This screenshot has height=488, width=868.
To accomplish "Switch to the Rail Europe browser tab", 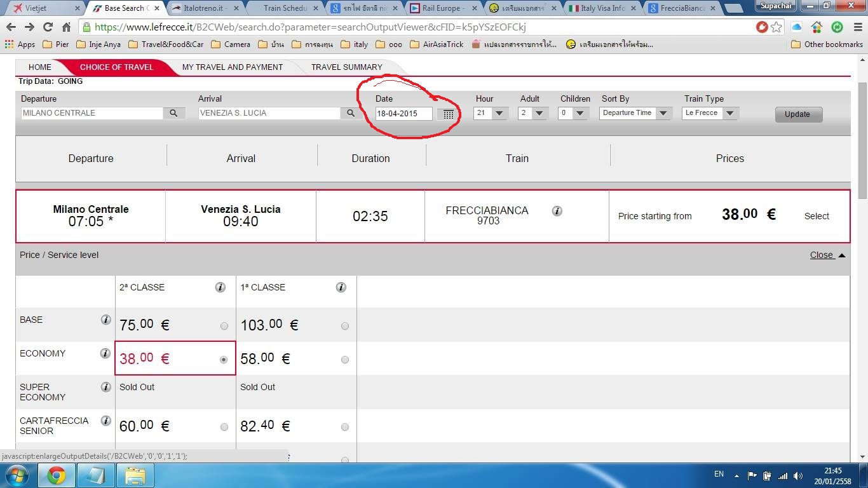I will click(x=443, y=8).
